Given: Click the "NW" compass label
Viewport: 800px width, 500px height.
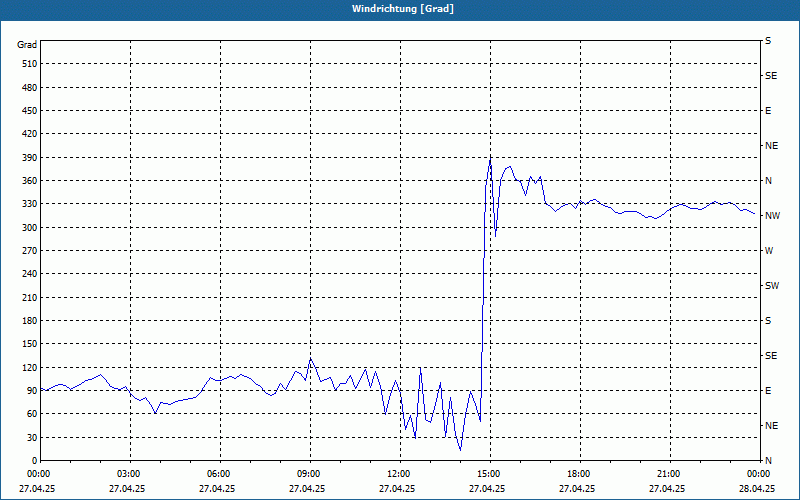Looking at the screenshot, I should (772, 216).
